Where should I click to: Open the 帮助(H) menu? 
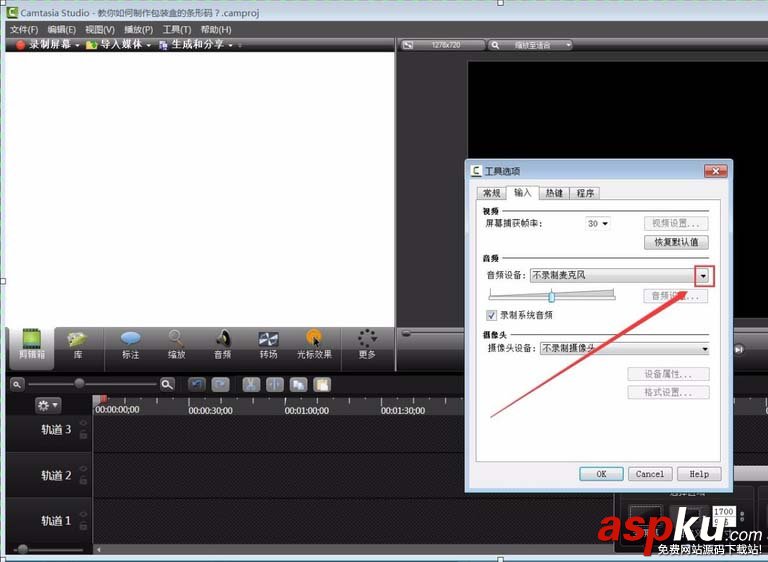(x=216, y=29)
